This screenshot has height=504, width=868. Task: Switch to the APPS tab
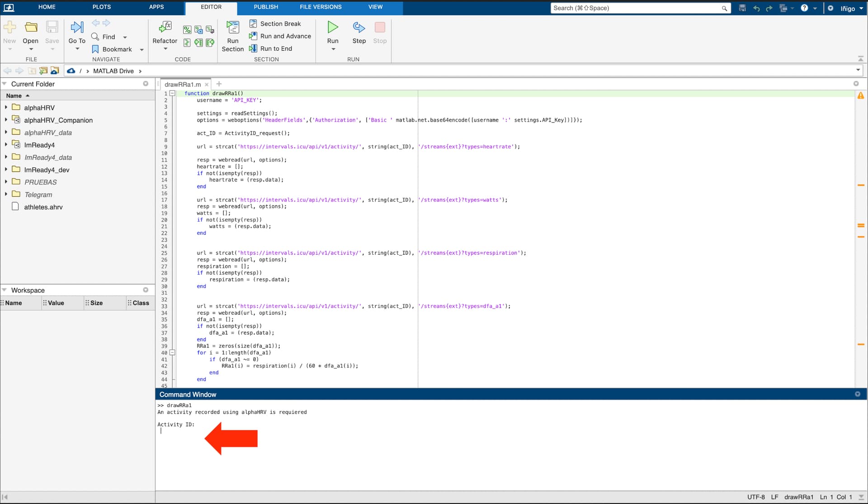click(156, 7)
